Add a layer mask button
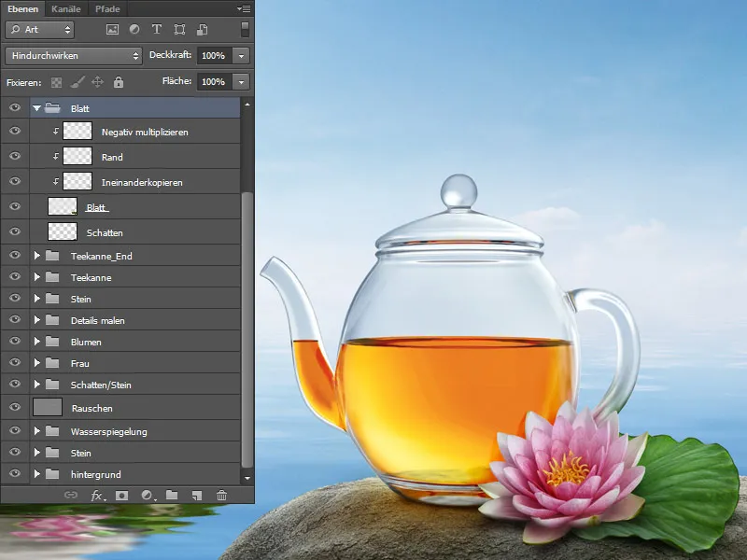This screenshot has height=560, width=747. pyautogui.click(x=122, y=496)
